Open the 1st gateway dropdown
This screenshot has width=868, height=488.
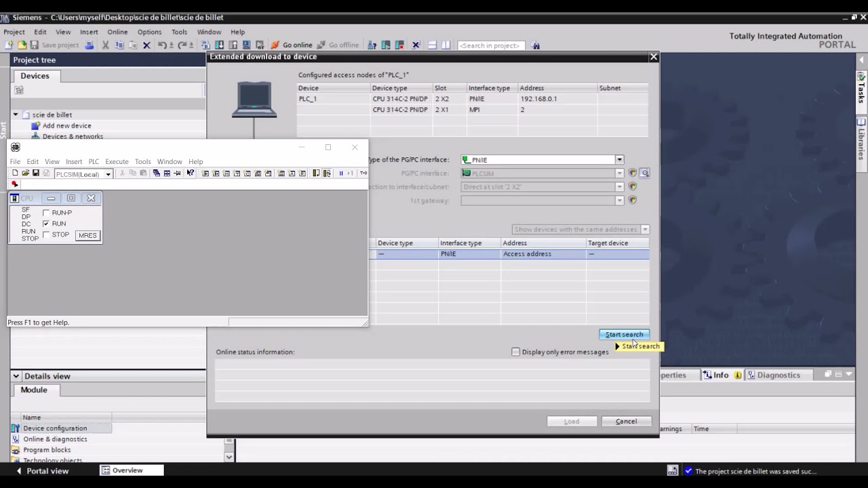(619, 201)
